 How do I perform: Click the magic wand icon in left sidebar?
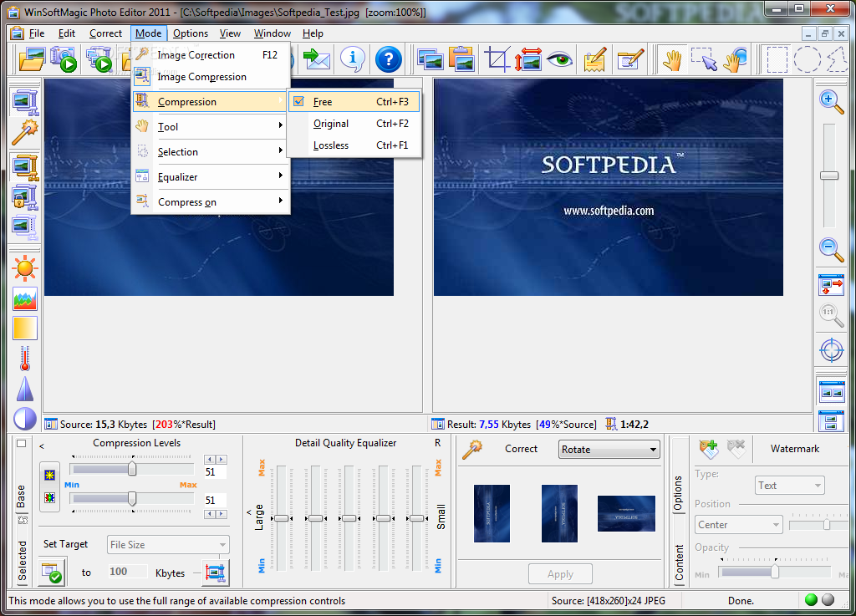(x=24, y=132)
